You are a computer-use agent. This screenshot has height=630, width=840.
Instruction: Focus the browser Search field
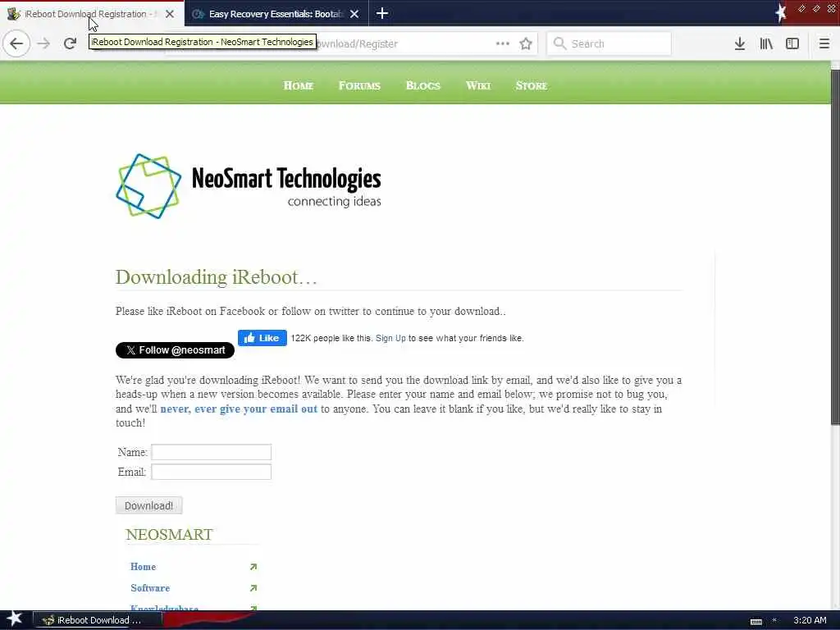click(x=609, y=43)
